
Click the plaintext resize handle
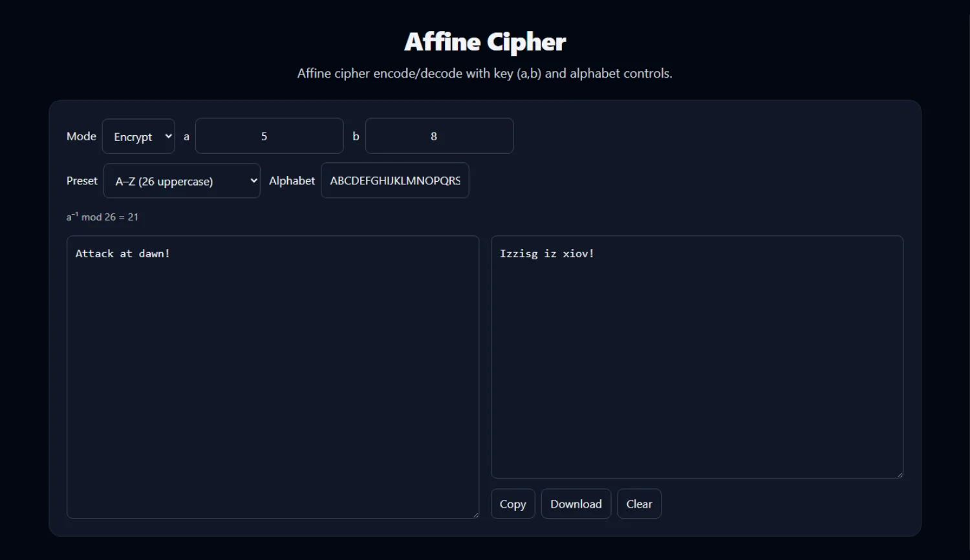(477, 515)
